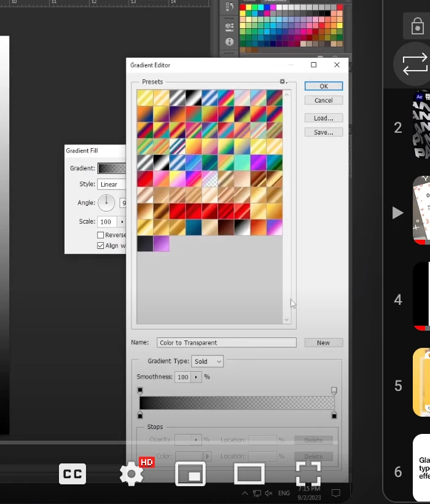Close the Gradient Editor window
The width and height of the screenshot is (430, 504).
(337, 65)
